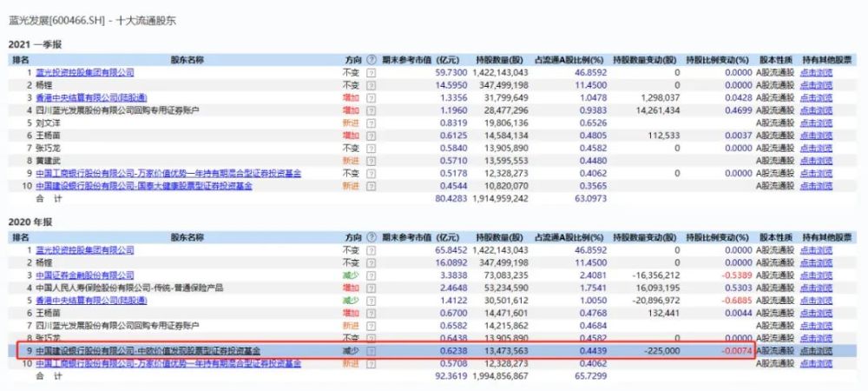The height and width of the screenshot is (391, 868).
Task: Click question icon in 四川蓝光发展回购 row of 2021 一季报
Action: tap(371, 110)
